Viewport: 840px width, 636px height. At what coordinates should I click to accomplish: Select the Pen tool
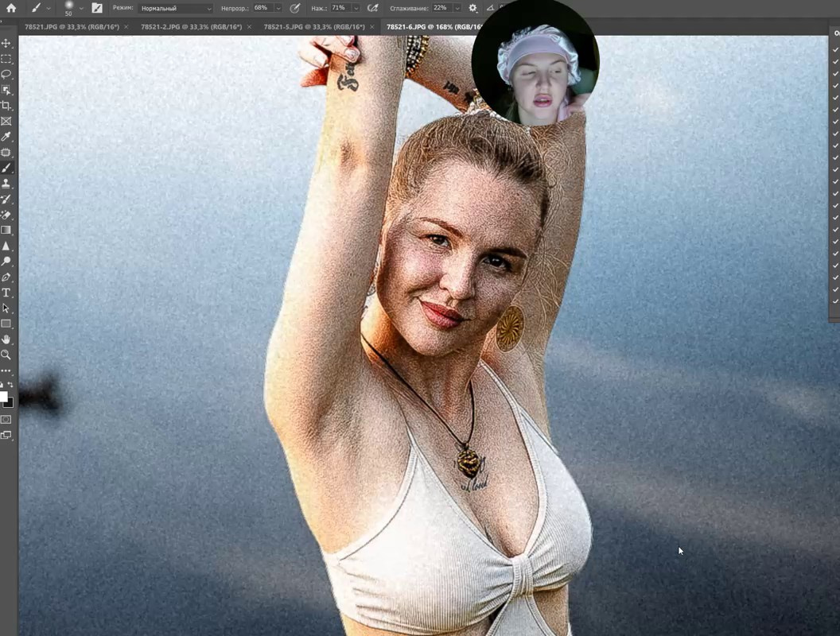[6, 277]
